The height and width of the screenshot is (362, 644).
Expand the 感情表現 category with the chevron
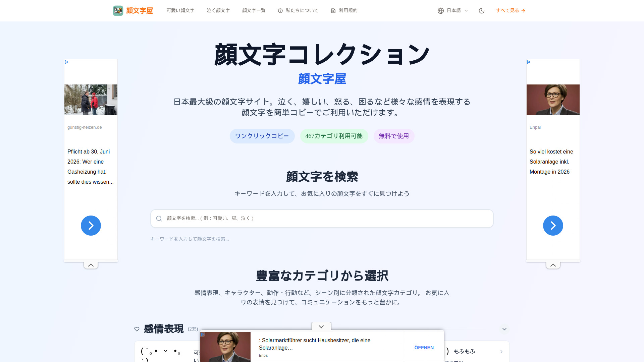[504, 329]
